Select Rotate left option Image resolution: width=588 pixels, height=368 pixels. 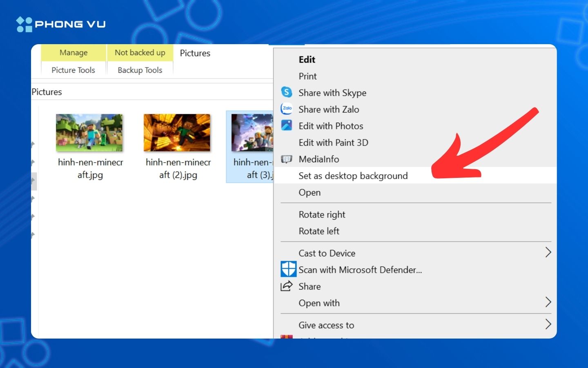click(x=319, y=231)
